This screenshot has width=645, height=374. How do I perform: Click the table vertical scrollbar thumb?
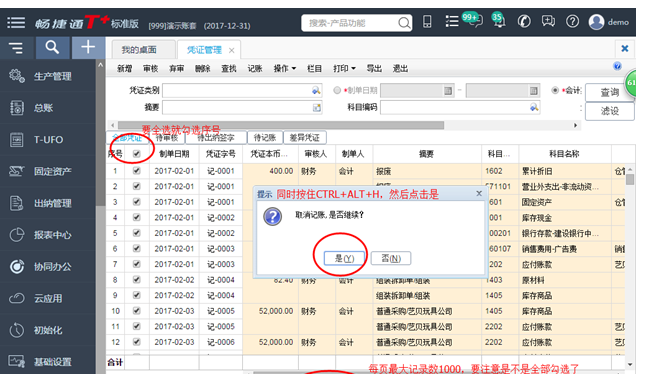[630, 179]
